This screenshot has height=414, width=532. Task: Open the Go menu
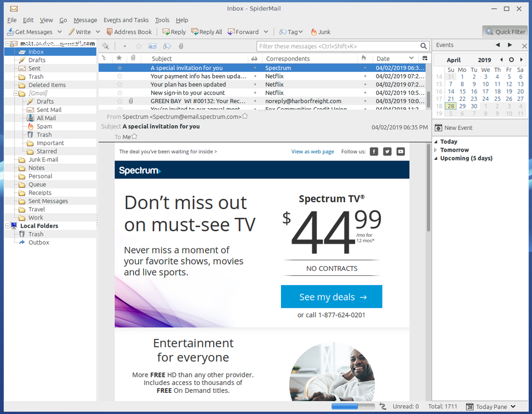coord(63,20)
